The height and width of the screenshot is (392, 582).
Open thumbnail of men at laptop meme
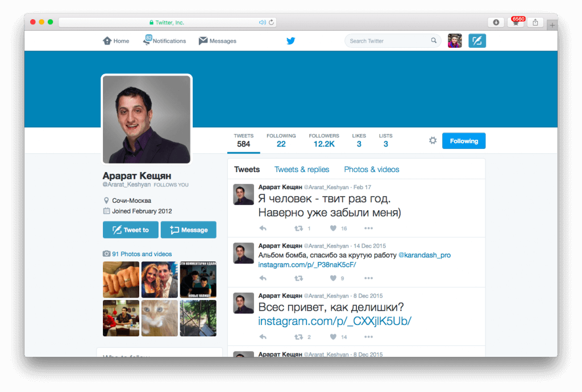[x=198, y=280]
